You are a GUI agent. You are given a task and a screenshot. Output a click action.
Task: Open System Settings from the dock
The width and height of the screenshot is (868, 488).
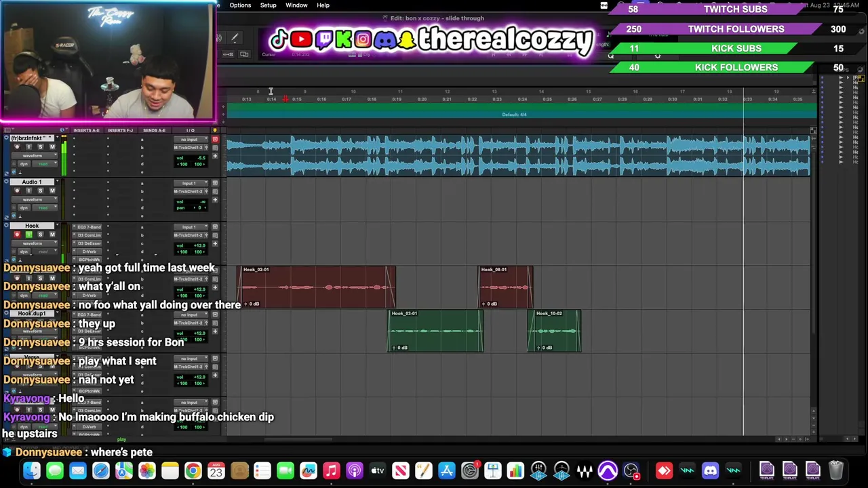[469, 470]
